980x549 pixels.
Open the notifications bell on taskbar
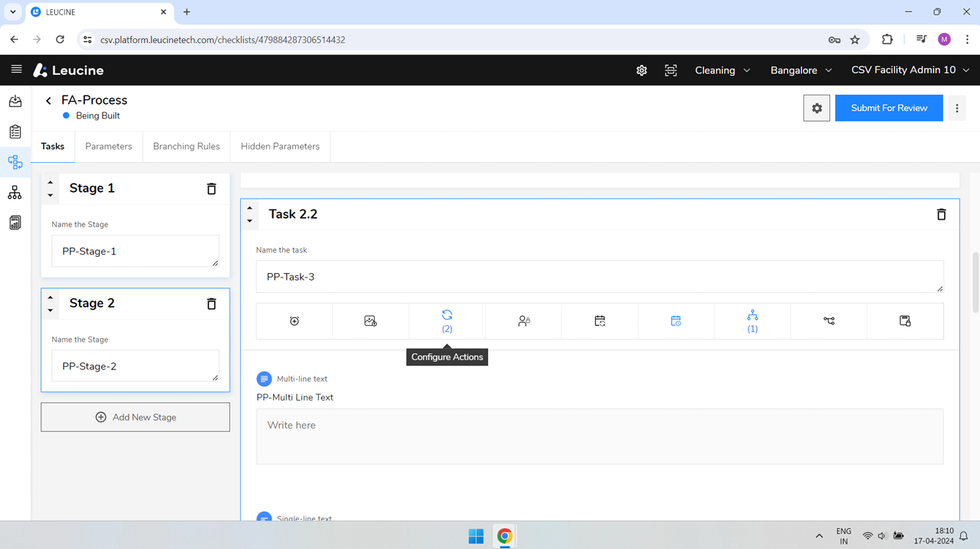pos(965,536)
